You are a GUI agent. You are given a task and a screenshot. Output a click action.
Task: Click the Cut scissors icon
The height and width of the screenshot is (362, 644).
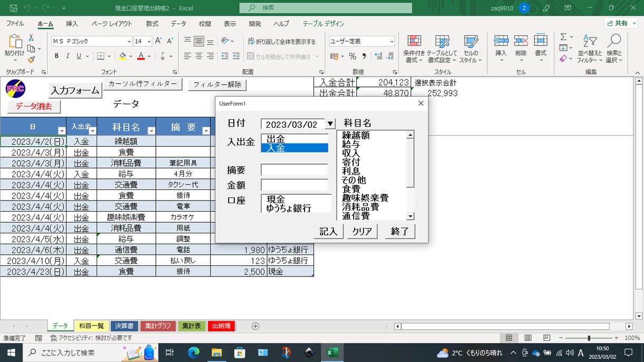tap(31, 38)
